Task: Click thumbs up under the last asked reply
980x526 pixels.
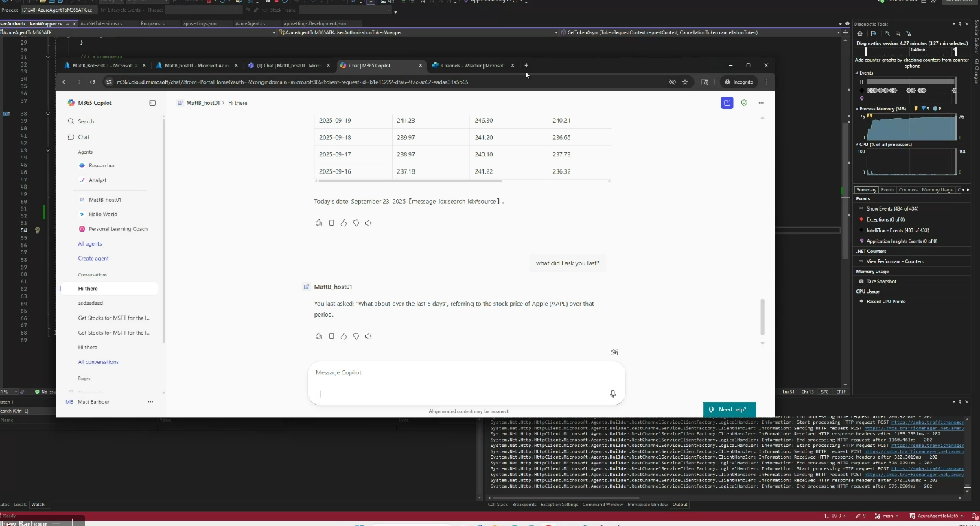Action: click(x=344, y=337)
